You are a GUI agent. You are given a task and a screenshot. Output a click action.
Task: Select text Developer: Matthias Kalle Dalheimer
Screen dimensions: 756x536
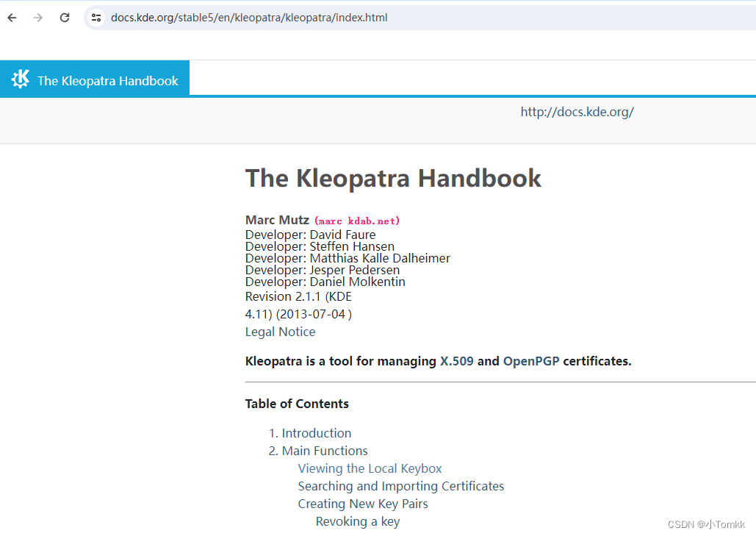[x=348, y=259]
